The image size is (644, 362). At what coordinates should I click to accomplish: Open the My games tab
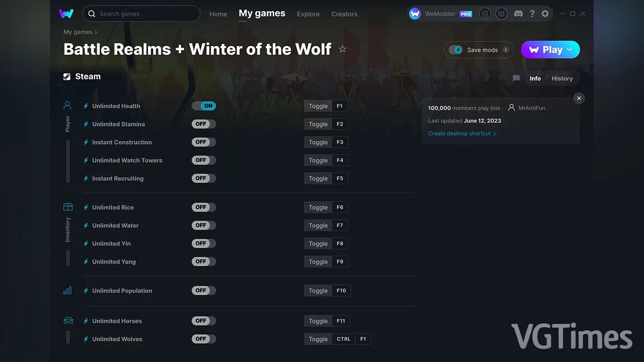click(x=262, y=13)
